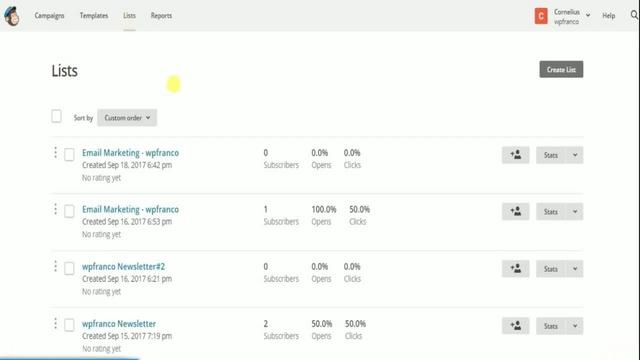Click the 100.0% Opens value
Image resolution: width=640 pixels, height=360 pixels.
(x=324, y=209)
